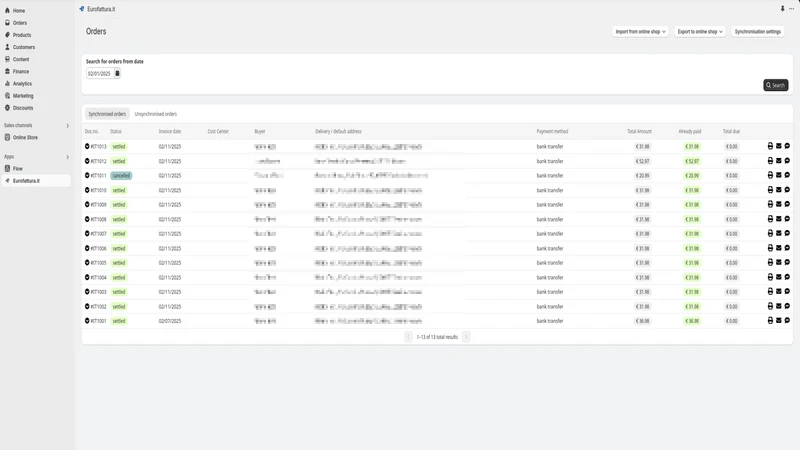
Task: Print order #IT1003
Action: pos(770,291)
